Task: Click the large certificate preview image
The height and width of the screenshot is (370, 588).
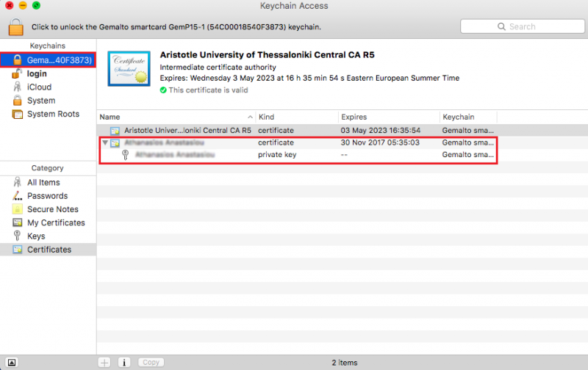Action: tap(129, 68)
